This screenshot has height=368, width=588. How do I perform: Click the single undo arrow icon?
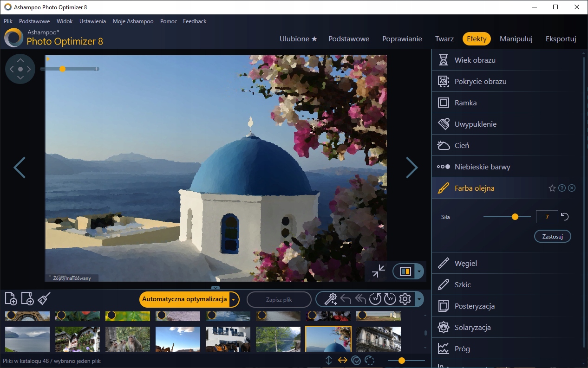[346, 299]
